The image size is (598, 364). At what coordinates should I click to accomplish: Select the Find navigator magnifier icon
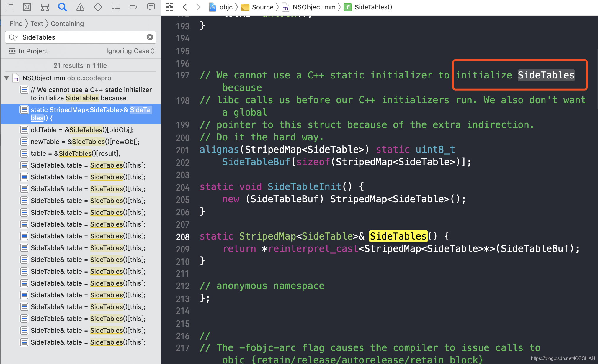point(62,7)
